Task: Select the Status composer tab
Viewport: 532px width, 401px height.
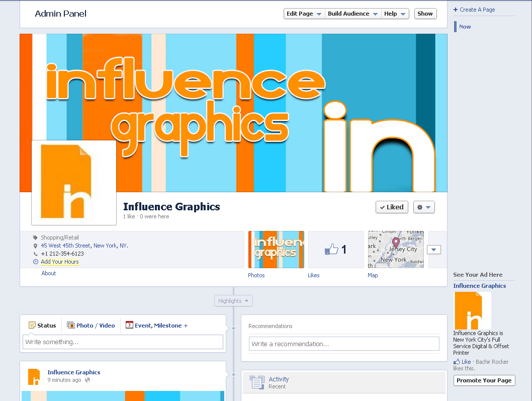Action: click(42, 326)
